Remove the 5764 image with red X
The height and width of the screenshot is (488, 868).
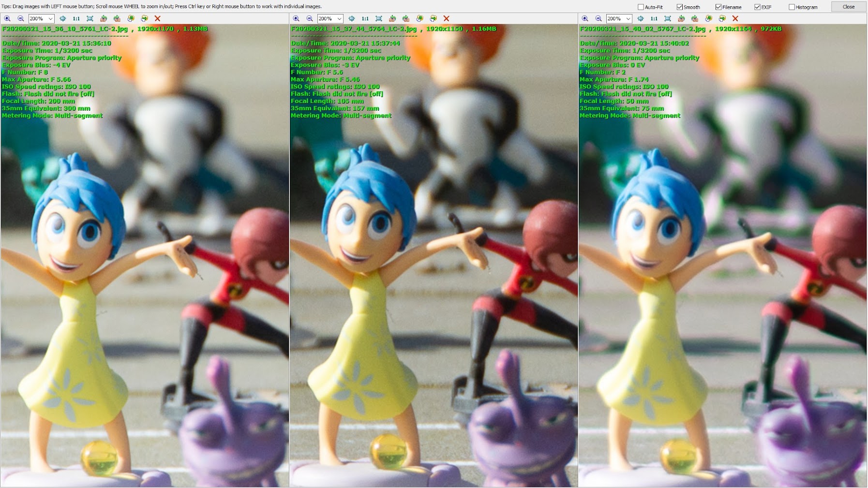(446, 18)
